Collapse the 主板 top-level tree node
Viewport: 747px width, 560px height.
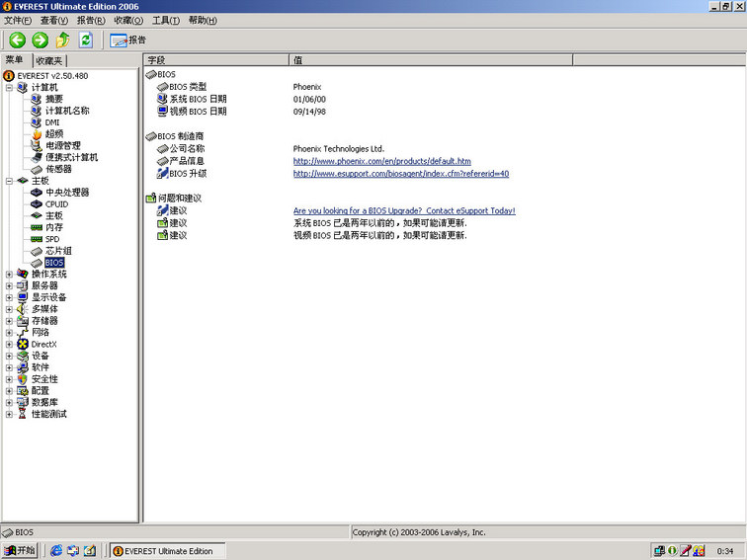[9, 181]
